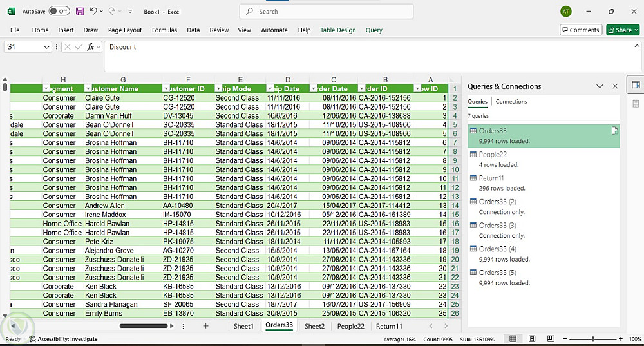Click the Normal view icon in status bar

(x=513, y=339)
